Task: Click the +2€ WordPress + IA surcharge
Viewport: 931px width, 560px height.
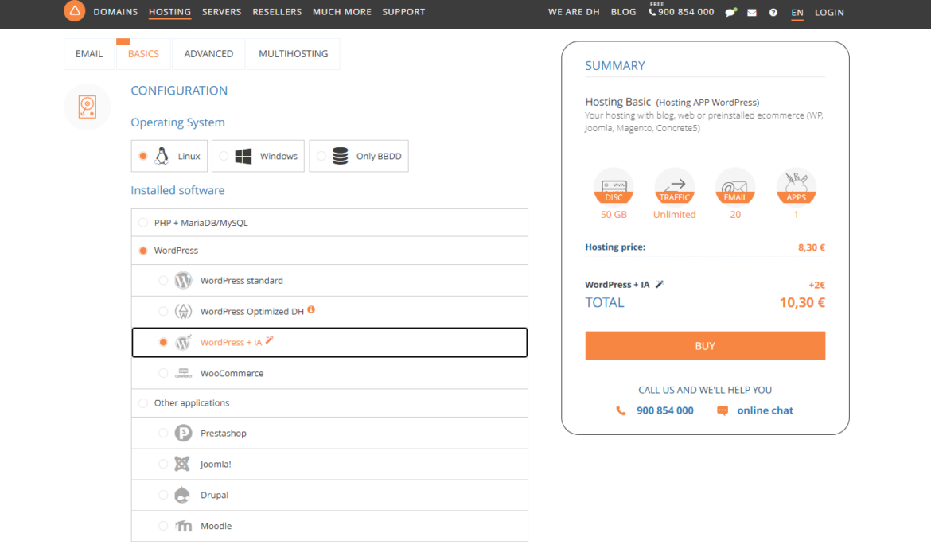Action: 817,285
